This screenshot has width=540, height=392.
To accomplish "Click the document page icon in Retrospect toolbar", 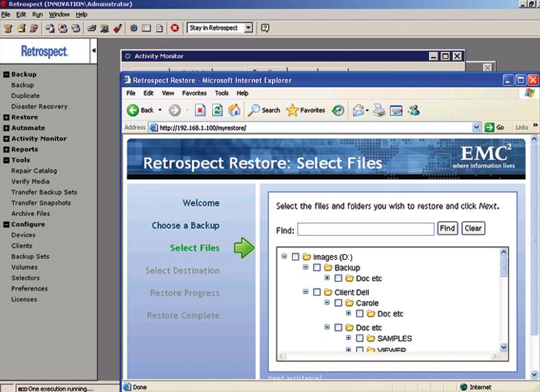I will click(x=160, y=28).
